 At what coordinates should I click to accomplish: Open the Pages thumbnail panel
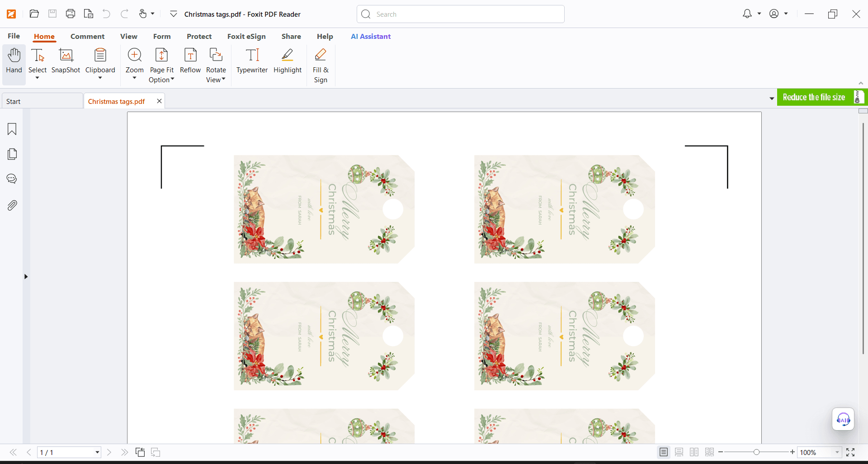click(12, 154)
